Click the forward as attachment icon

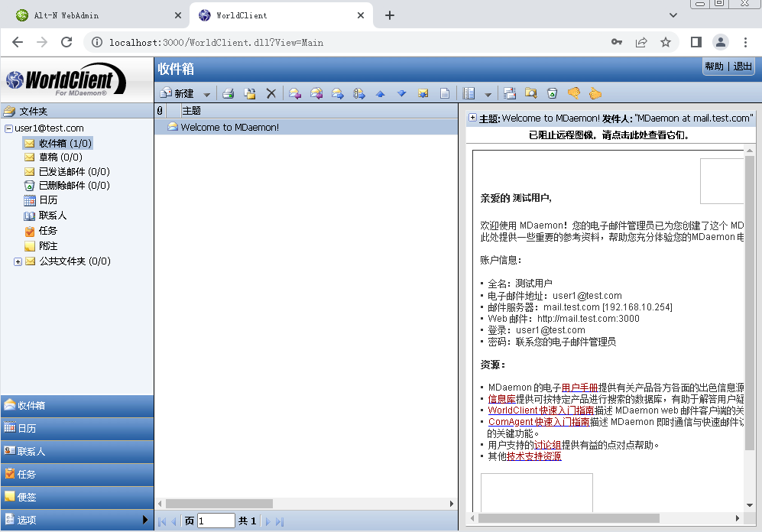pyautogui.click(x=359, y=93)
